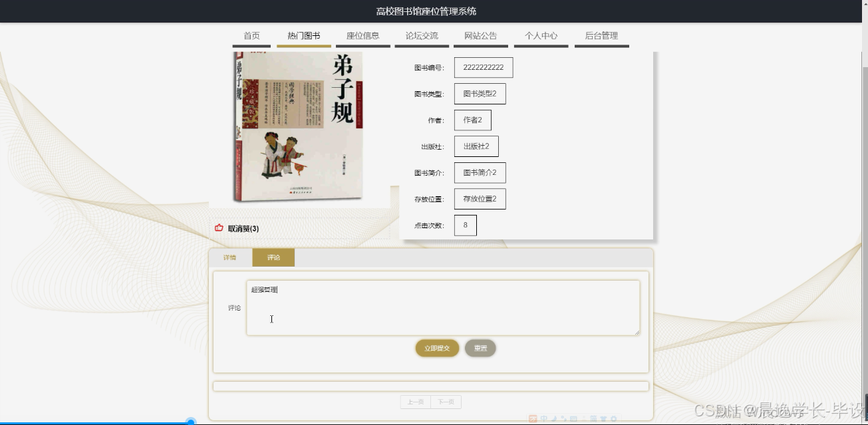Screen dimensions: 868x425
Task: Select the 评论 comments tab
Action: 273,257
